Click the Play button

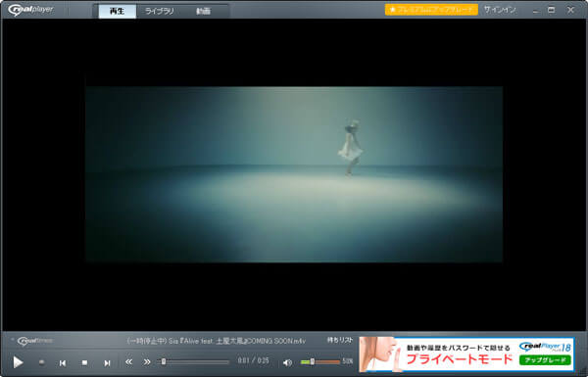18,362
